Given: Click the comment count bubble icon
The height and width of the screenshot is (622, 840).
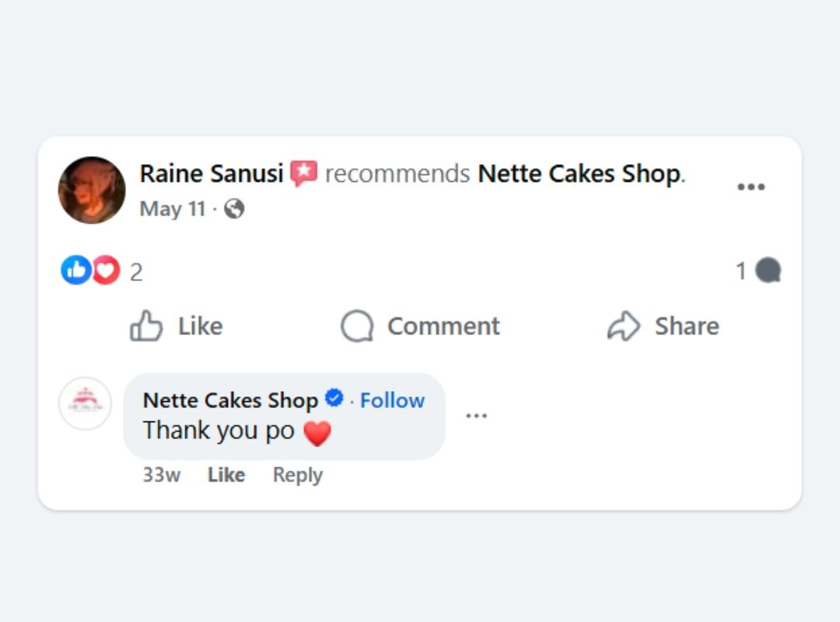Looking at the screenshot, I should click(768, 271).
